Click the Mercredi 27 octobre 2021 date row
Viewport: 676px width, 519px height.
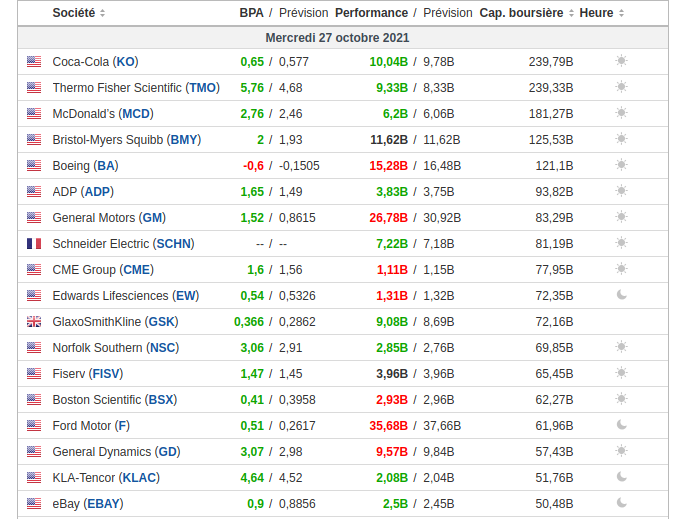pyautogui.click(x=337, y=38)
